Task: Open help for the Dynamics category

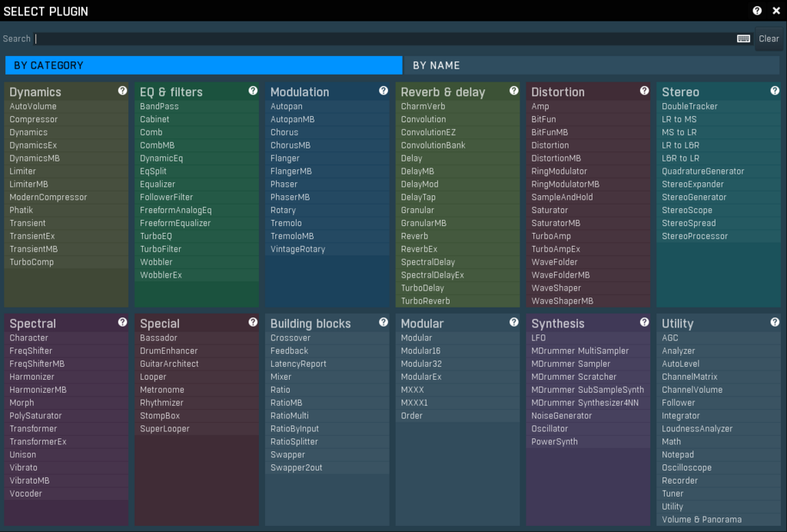Action: (x=122, y=91)
